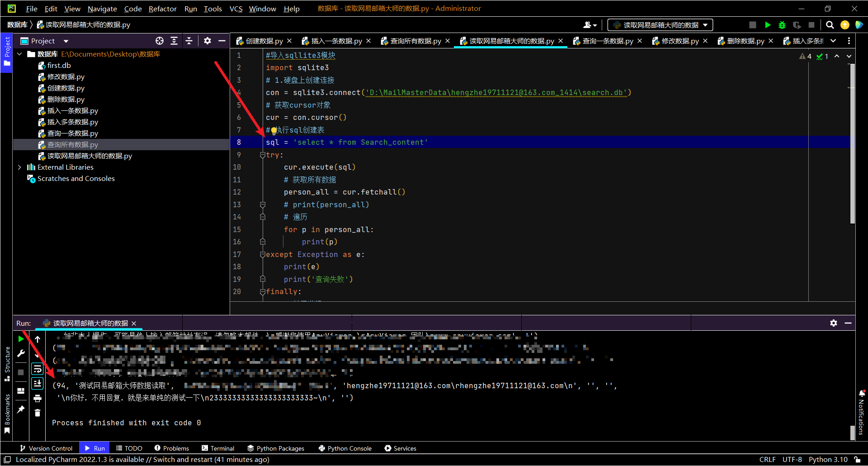
Task: Fold the except block on line 17
Action: pos(263,254)
